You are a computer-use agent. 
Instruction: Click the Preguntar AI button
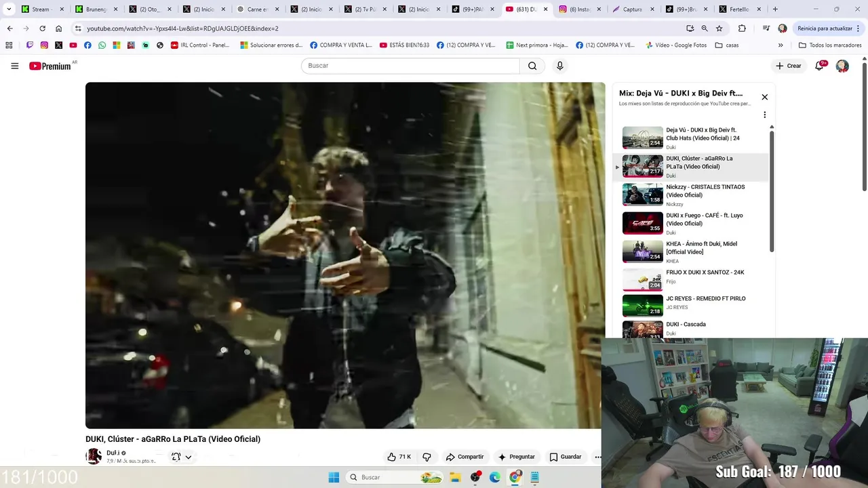point(516,457)
